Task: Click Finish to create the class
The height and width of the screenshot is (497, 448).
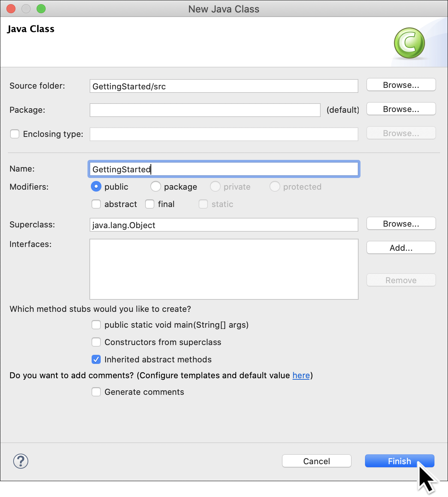Action: (399, 461)
